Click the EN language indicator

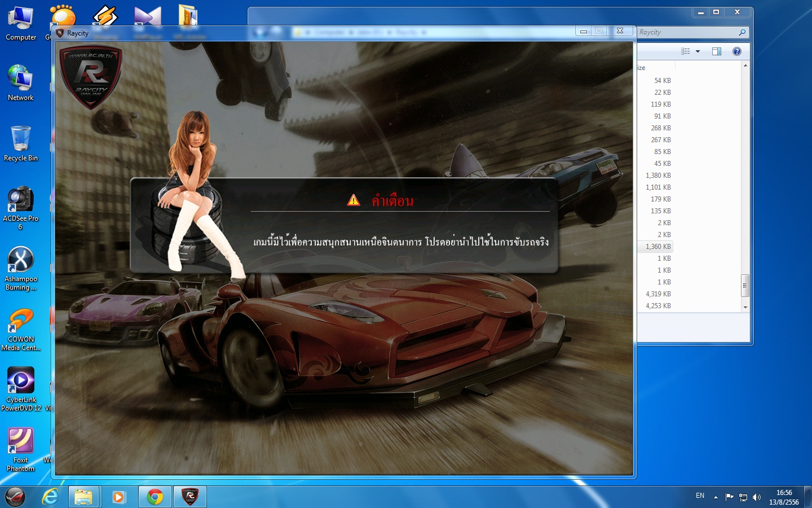(700, 496)
